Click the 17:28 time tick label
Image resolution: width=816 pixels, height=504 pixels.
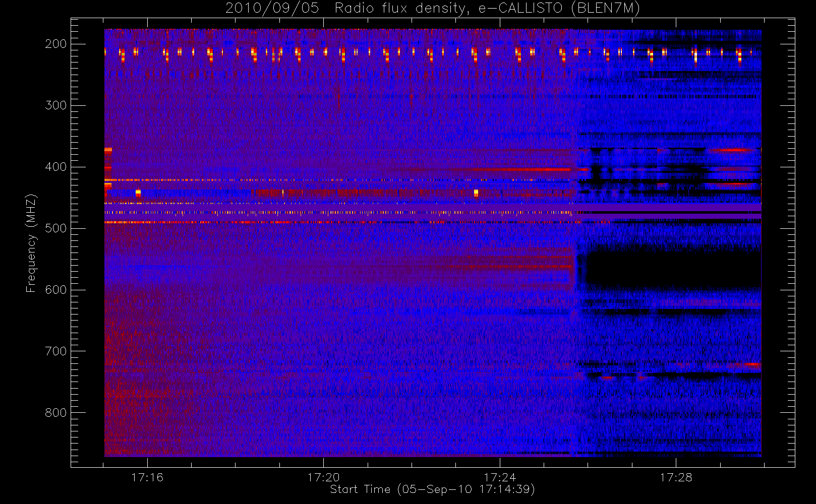tap(676, 477)
